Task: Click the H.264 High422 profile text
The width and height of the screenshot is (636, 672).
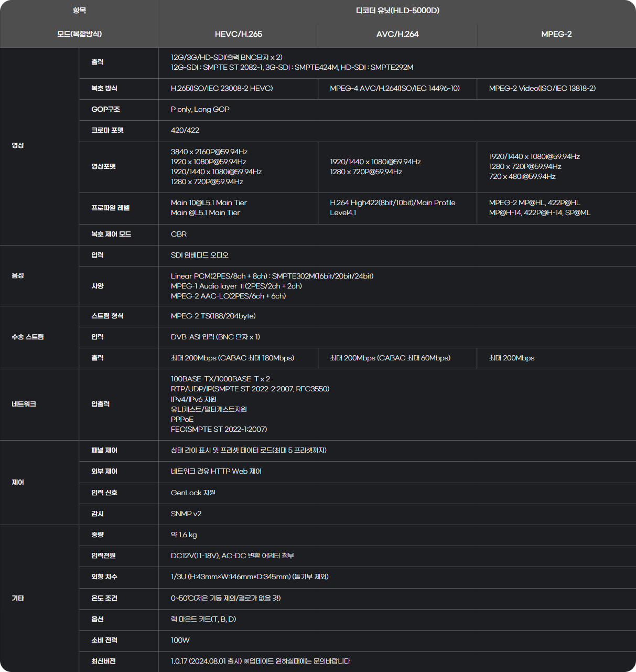Action: click(392, 203)
